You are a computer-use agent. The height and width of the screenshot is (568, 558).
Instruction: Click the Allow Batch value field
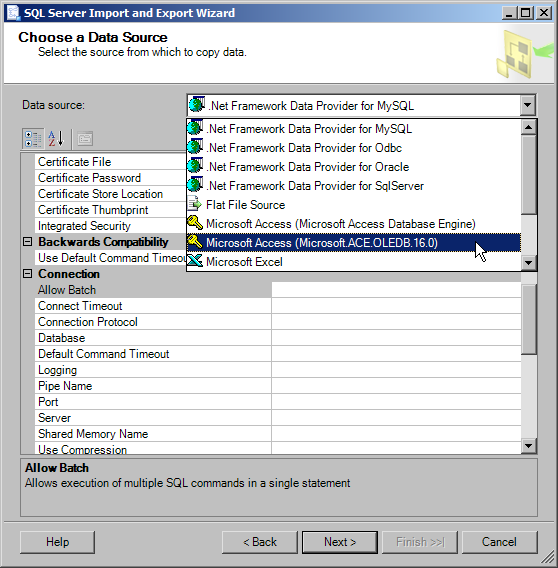(x=396, y=290)
